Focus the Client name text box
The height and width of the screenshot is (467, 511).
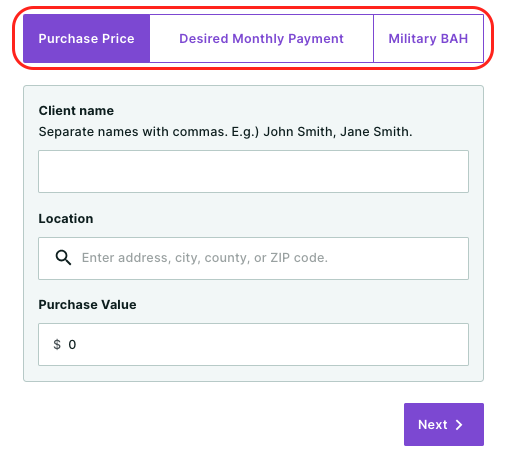[253, 171]
